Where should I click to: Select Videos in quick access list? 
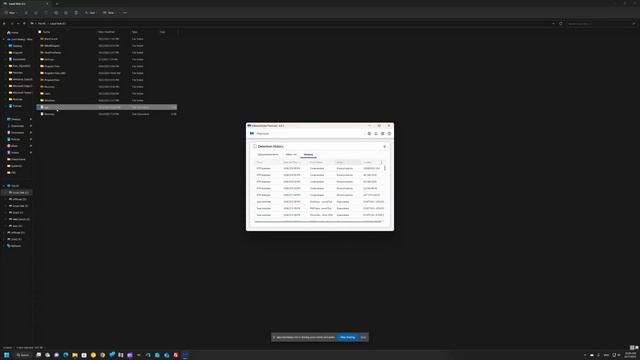click(15, 152)
